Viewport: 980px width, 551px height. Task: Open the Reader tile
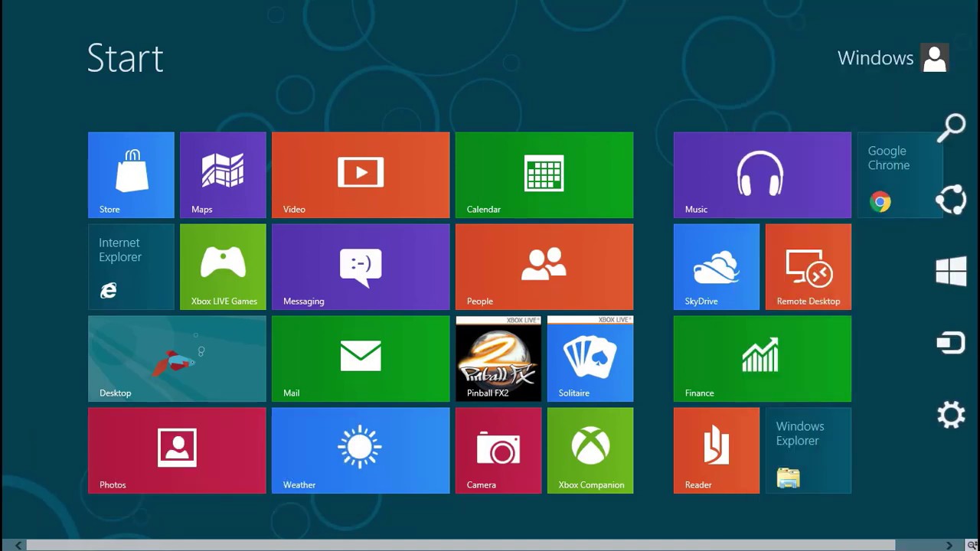[x=717, y=451]
